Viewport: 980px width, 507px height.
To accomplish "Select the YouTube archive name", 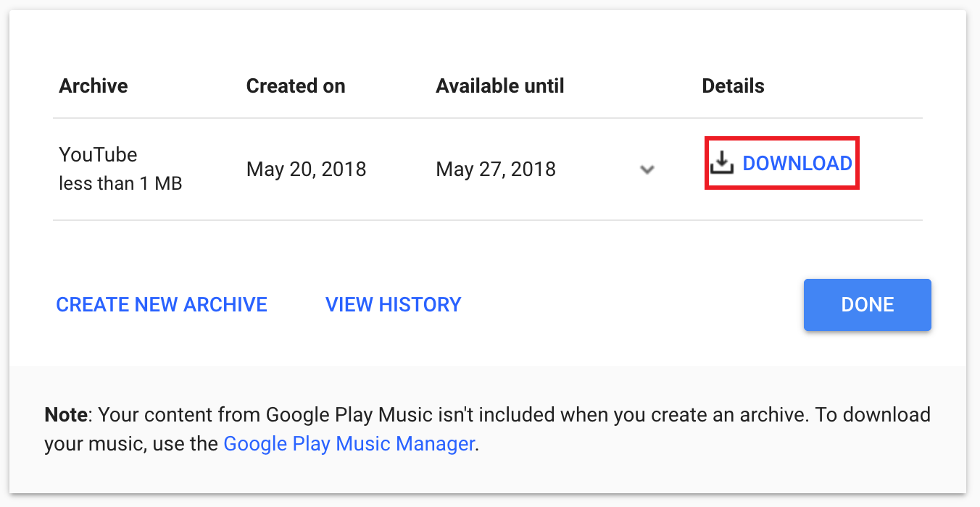I will (x=98, y=154).
